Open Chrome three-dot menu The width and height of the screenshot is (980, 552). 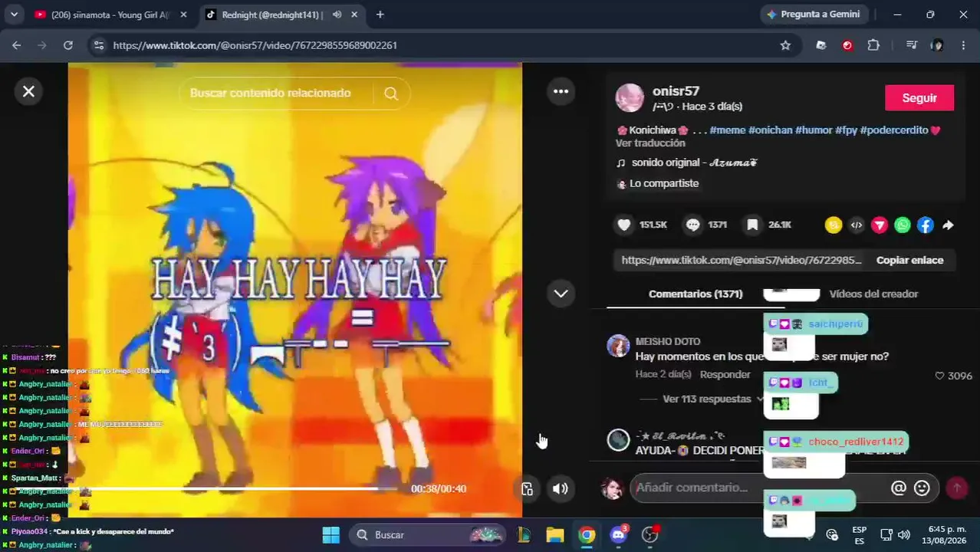[963, 45]
